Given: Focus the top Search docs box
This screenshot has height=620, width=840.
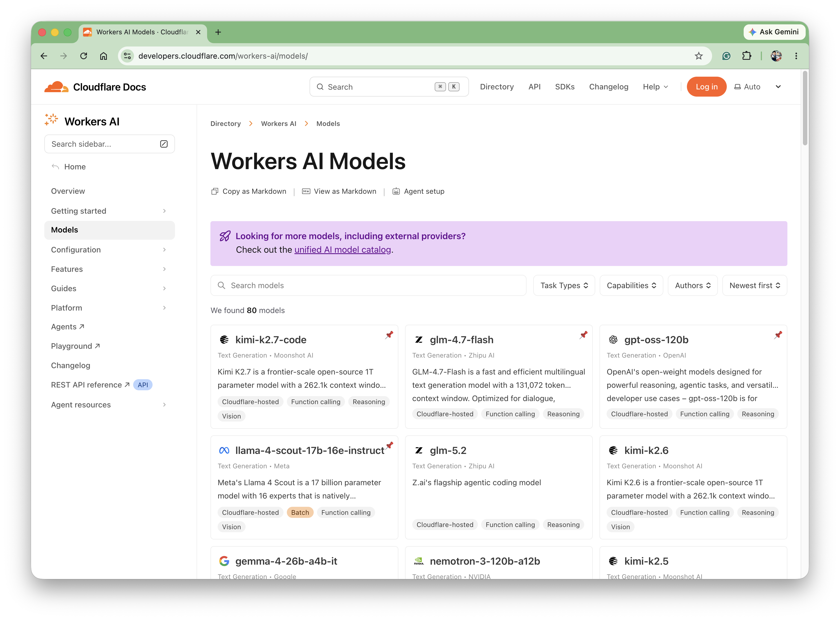Looking at the screenshot, I should click(389, 87).
